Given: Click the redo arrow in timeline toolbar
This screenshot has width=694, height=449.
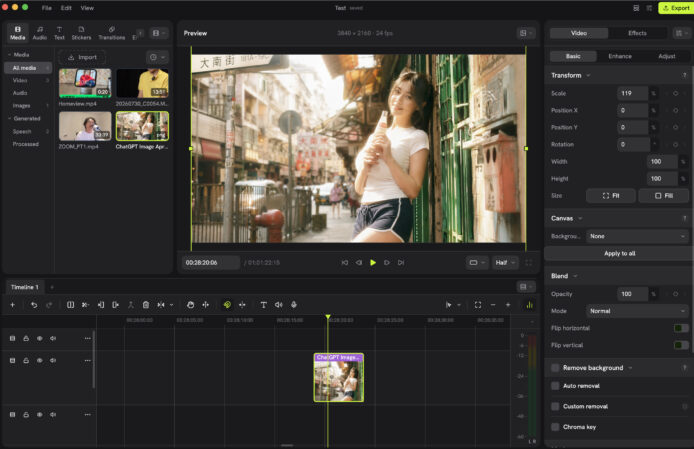Looking at the screenshot, I should coord(49,305).
